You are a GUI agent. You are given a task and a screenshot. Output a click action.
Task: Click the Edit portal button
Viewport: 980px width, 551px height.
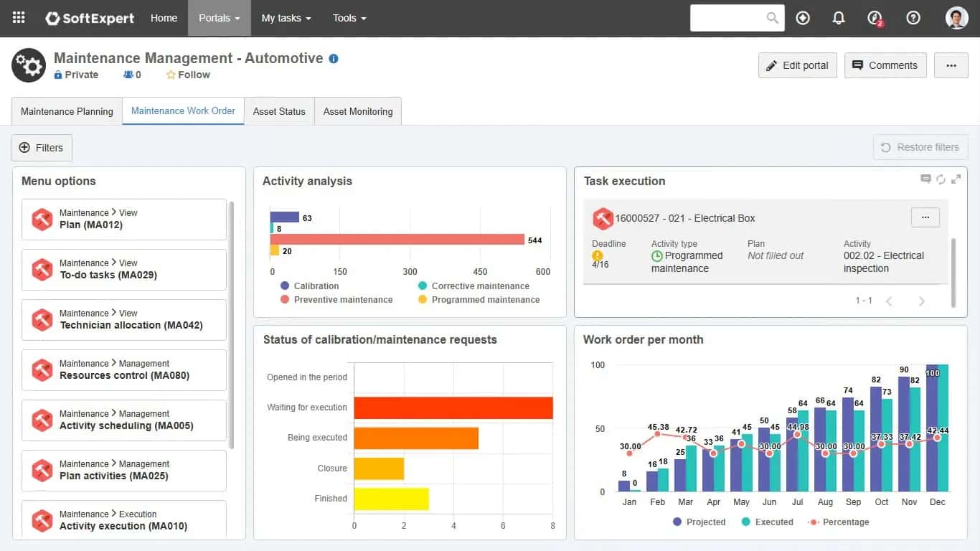click(x=797, y=65)
